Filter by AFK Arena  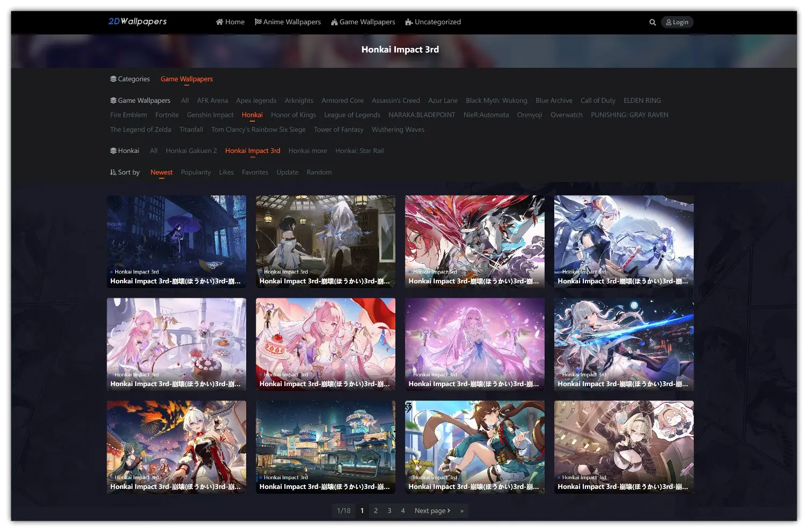pos(212,101)
